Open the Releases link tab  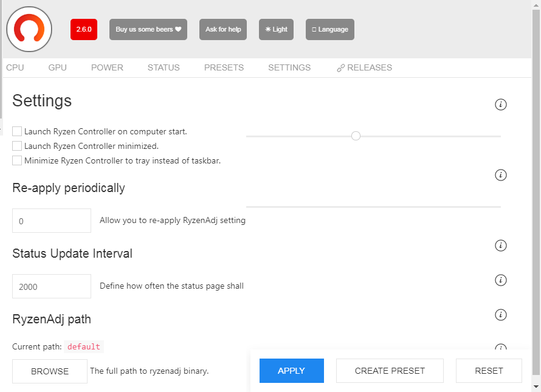(364, 67)
